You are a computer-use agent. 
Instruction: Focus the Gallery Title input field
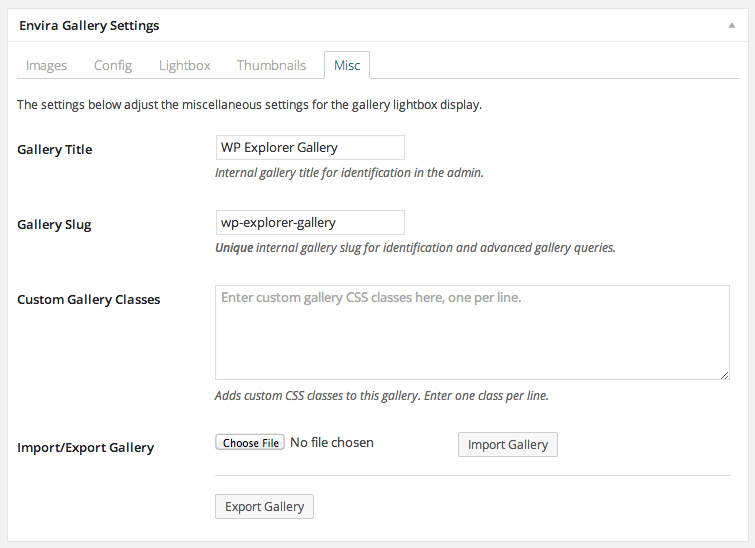pyautogui.click(x=310, y=147)
